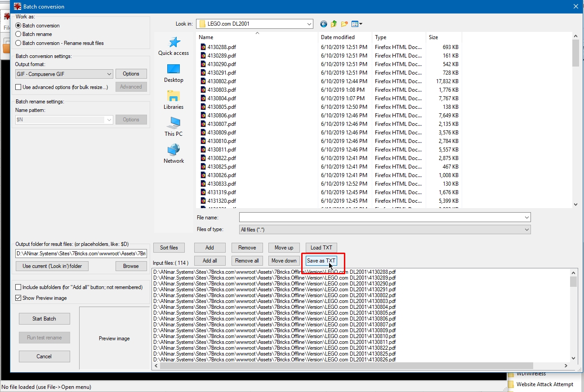Click the Add all button
Screen dimensions: 584x392
(210, 261)
